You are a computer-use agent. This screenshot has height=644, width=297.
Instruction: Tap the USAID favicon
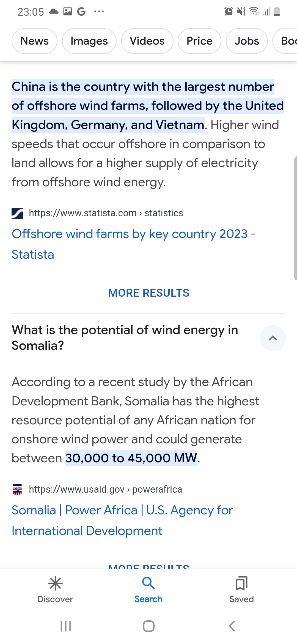coord(17,489)
